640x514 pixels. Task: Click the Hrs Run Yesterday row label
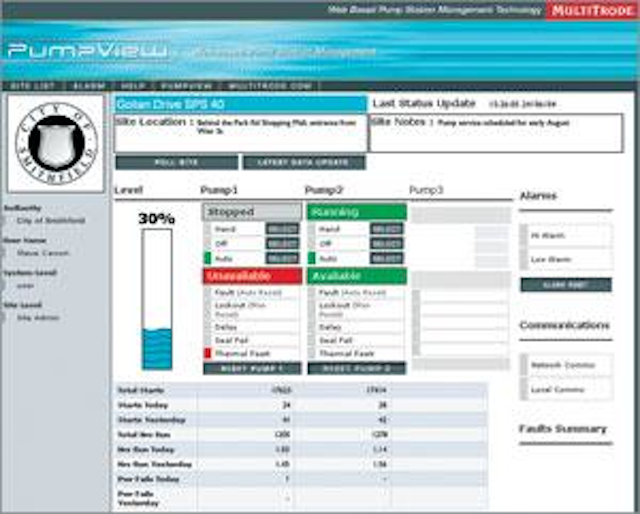pyautogui.click(x=154, y=464)
